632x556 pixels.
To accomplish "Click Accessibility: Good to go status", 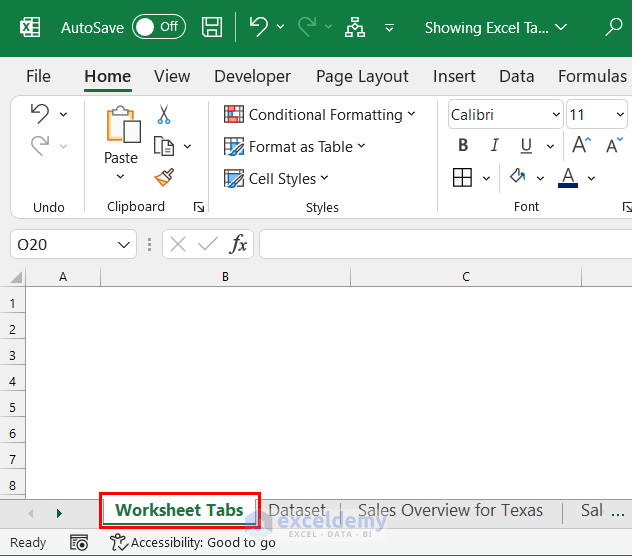I will [x=193, y=542].
